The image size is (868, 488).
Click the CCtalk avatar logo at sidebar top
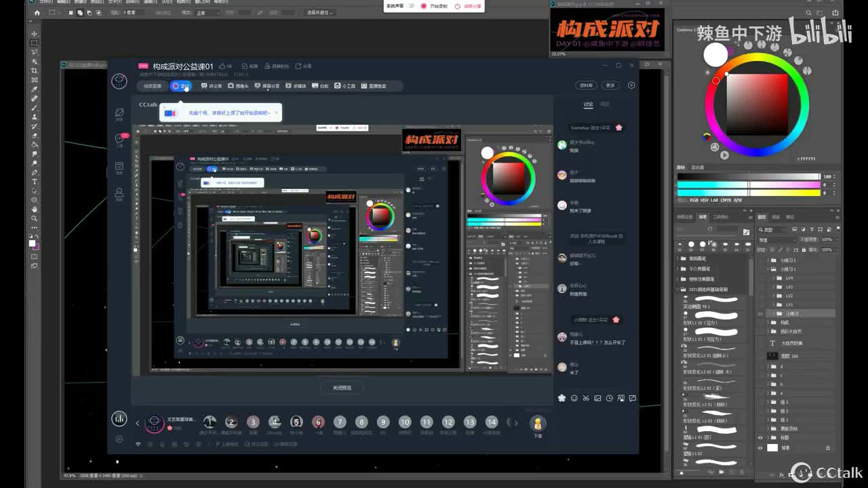click(x=119, y=81)
